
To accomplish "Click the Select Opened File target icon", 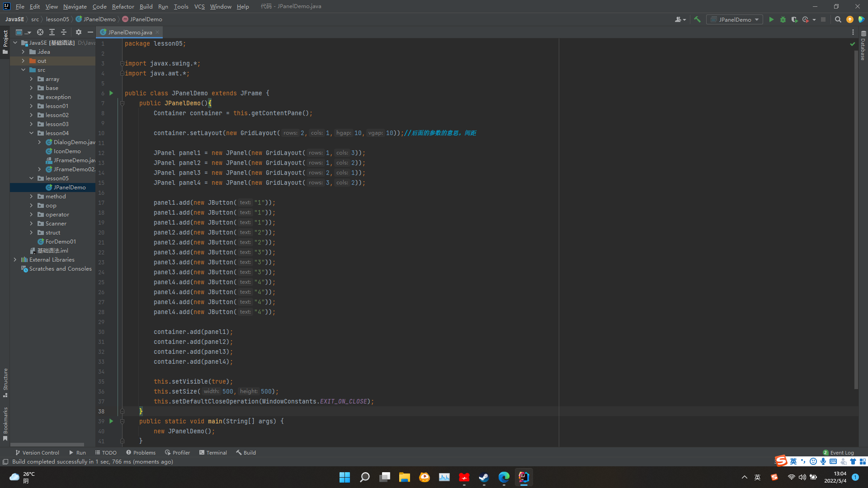I will click(40, 32).
